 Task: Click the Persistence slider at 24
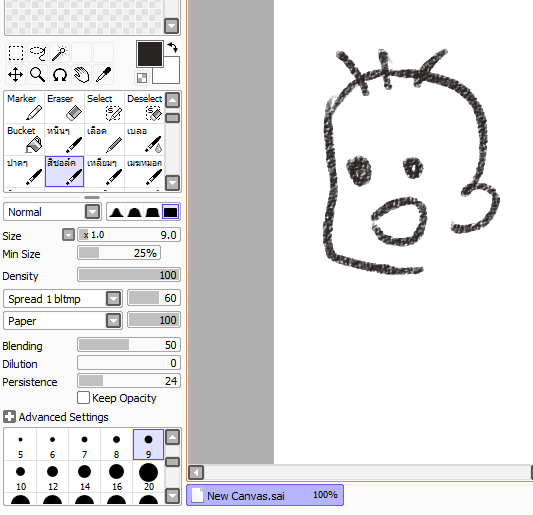[129, 381]
